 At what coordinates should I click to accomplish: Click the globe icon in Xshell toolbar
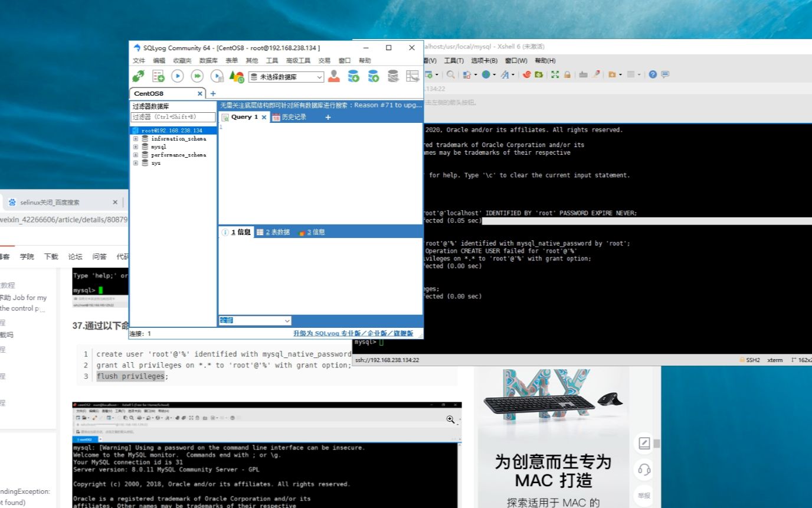[486, 74]
